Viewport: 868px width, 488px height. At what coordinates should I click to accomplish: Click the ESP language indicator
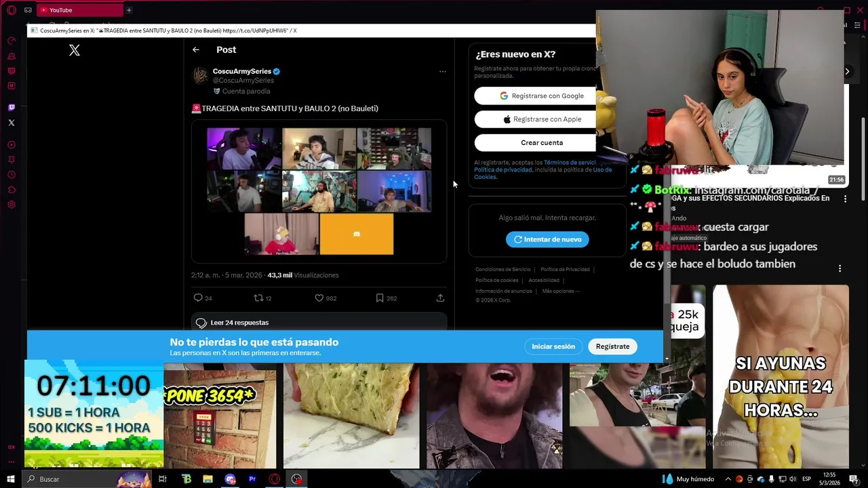tap(807, 479)
